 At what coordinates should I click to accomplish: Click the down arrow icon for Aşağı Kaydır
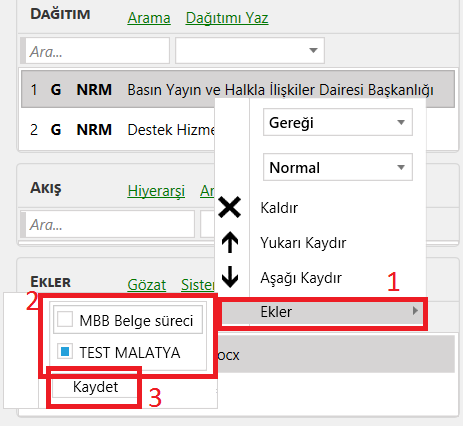coord(230,277)
